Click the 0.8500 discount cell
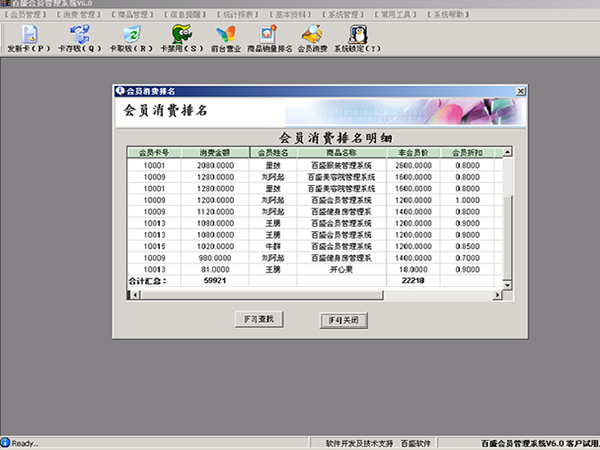600x450 pixels. 467,246
